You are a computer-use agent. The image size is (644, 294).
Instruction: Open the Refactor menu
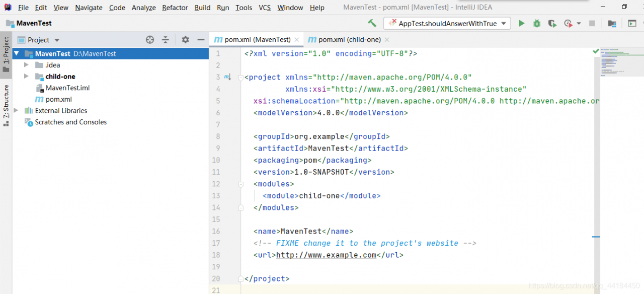click(175, 8)
